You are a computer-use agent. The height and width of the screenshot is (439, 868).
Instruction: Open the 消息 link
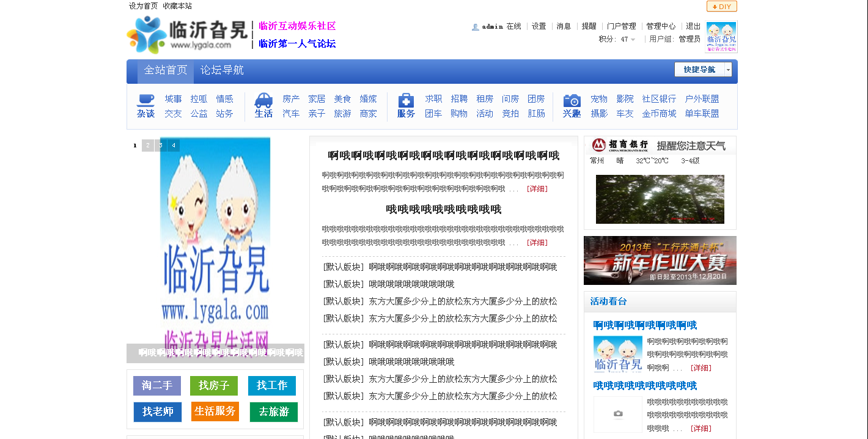[564, 26]
